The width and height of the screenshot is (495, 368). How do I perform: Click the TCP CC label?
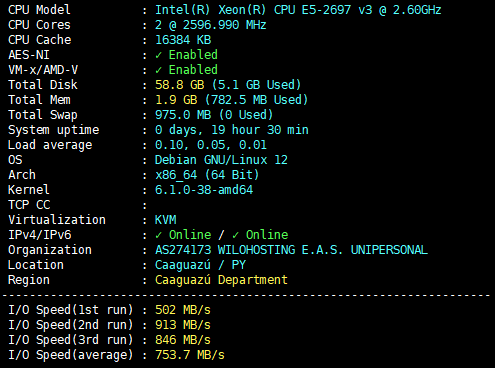(x=29, y=205)
